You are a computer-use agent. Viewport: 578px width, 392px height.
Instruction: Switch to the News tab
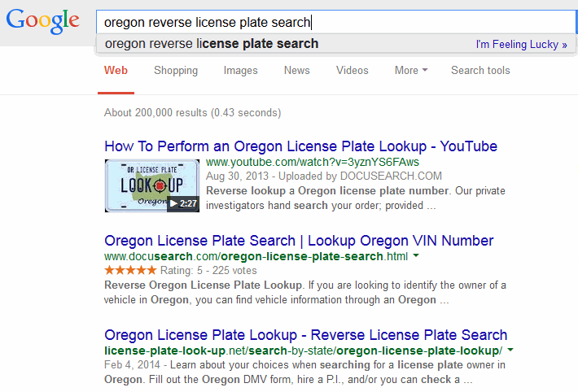point(297,71)
